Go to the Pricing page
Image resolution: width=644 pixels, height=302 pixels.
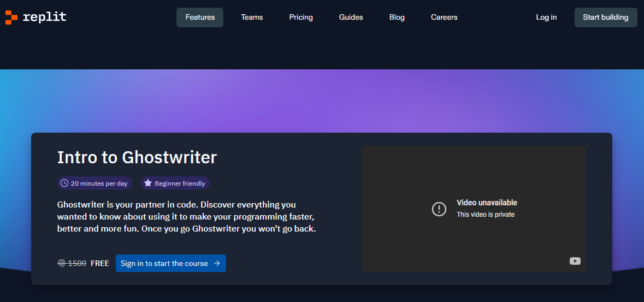(x=301, y=17)
